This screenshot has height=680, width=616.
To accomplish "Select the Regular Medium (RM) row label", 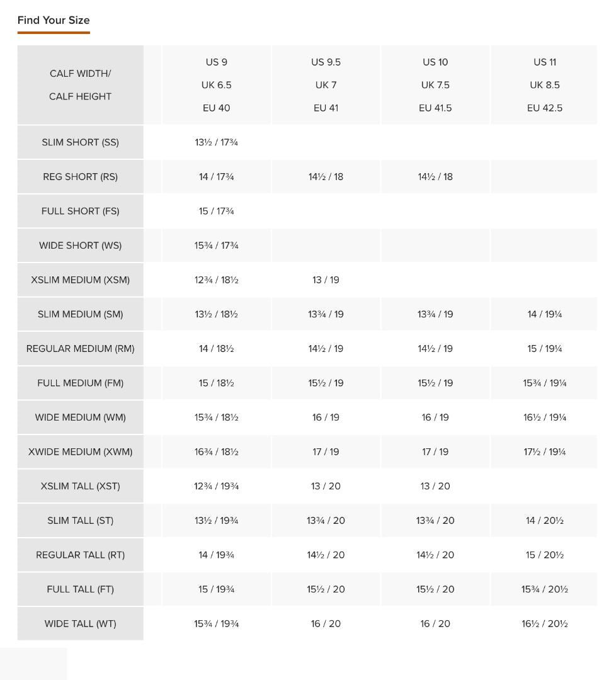I will point(80,349).
